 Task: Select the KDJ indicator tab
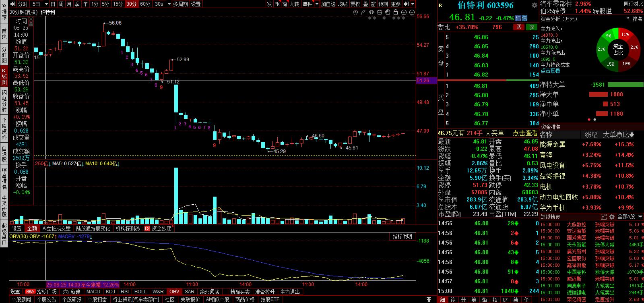[x=110, y=292]
